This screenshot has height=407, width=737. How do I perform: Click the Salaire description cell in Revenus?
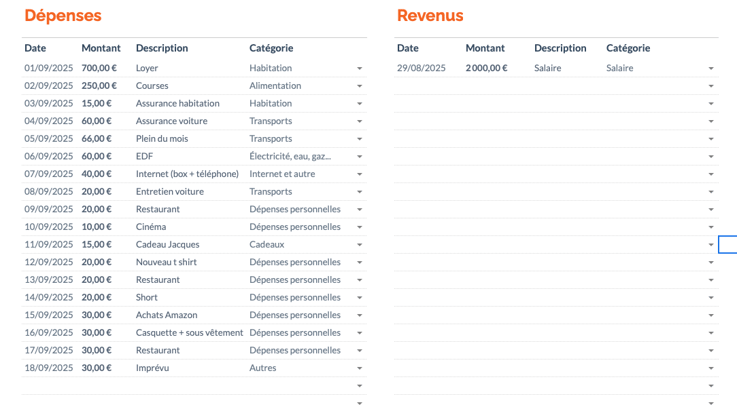click(x=548, y=68)
